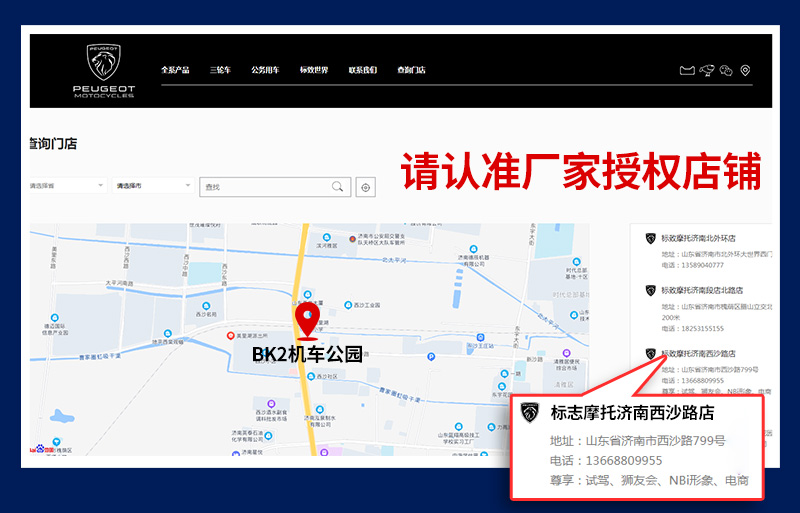Click the 大平河南路 road label on map

[x=119, y=283]
